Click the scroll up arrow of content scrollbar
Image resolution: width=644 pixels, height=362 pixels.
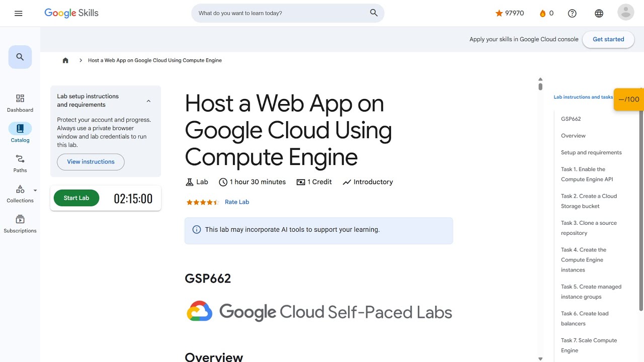540,79
